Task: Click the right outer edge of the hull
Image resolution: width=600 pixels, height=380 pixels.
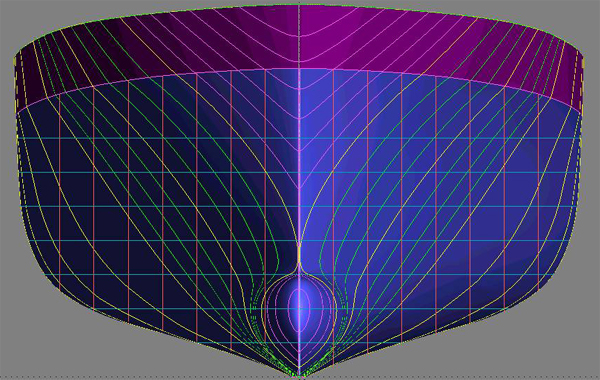Action: tap(581, 172)
